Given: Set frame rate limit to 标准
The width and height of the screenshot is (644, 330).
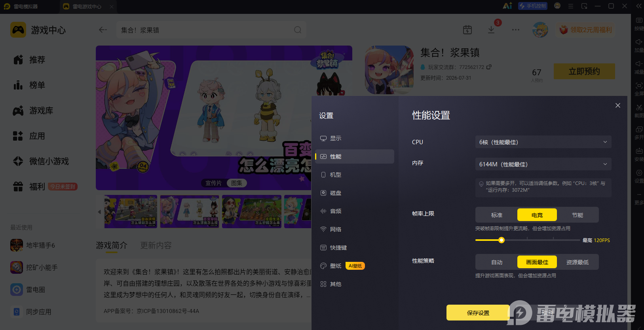Looking at the screenshot, I should pos(497,215).
